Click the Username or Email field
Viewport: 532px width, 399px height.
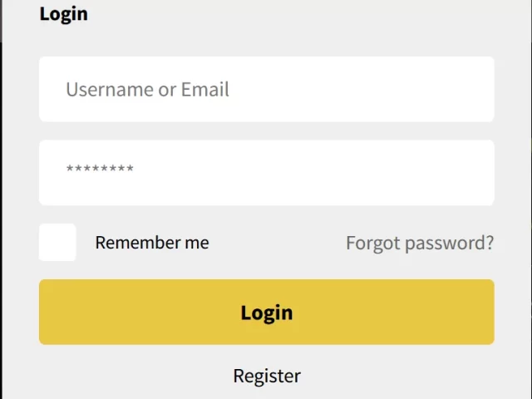(266, 89)
